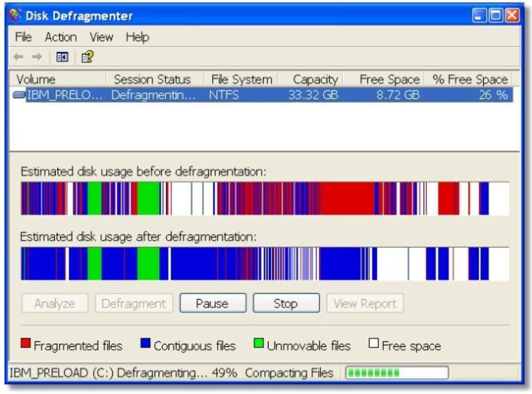Open the View menu

pyautogui.click(x=101, y=37)
